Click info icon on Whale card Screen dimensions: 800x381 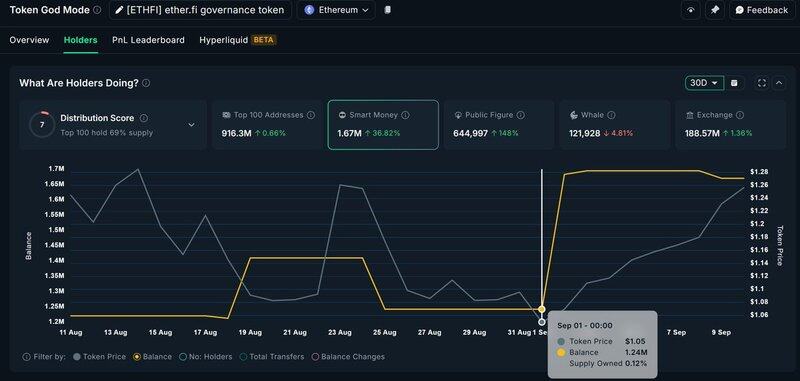tap(612, 115)
